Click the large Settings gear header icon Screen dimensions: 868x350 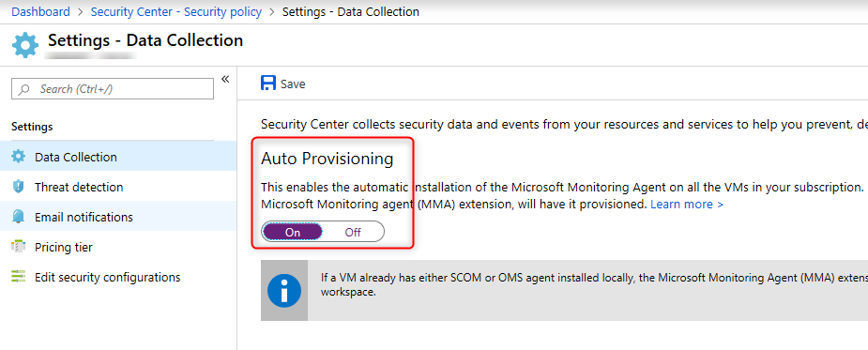point(25,45)
